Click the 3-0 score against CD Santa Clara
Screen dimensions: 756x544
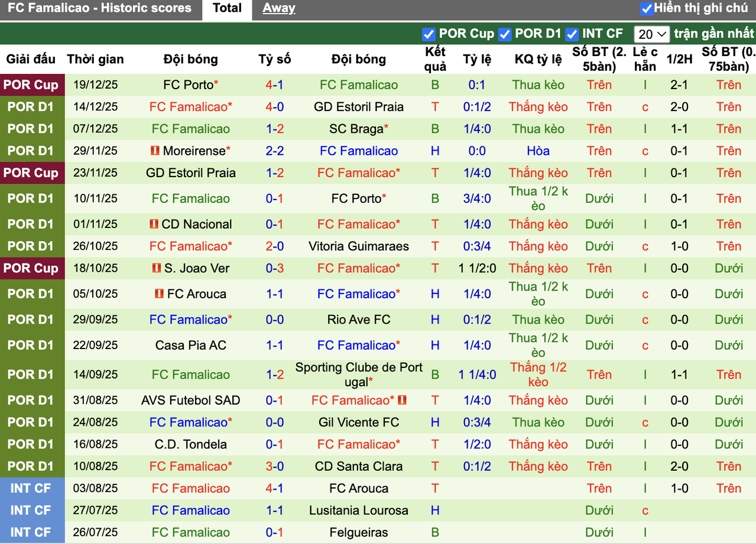pos(275,467)
